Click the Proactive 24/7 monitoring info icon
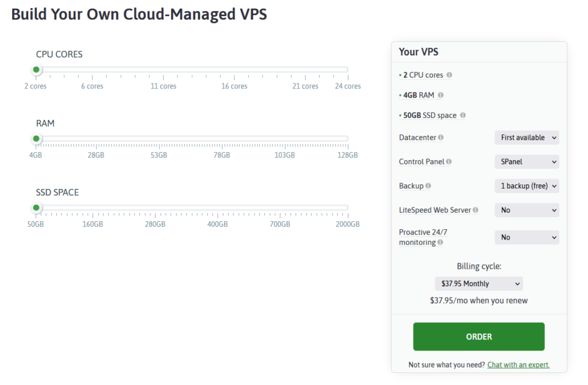The height and width of the screenshot is (385, 588). click(x=439, y=242)
